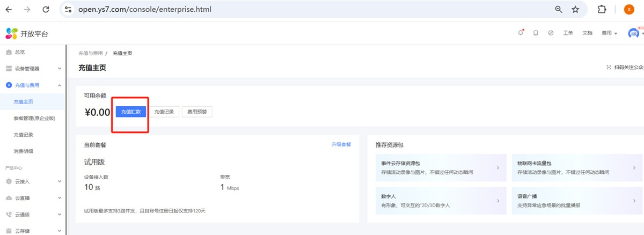Expand the 费用 dropdown in header

point(609,33)
